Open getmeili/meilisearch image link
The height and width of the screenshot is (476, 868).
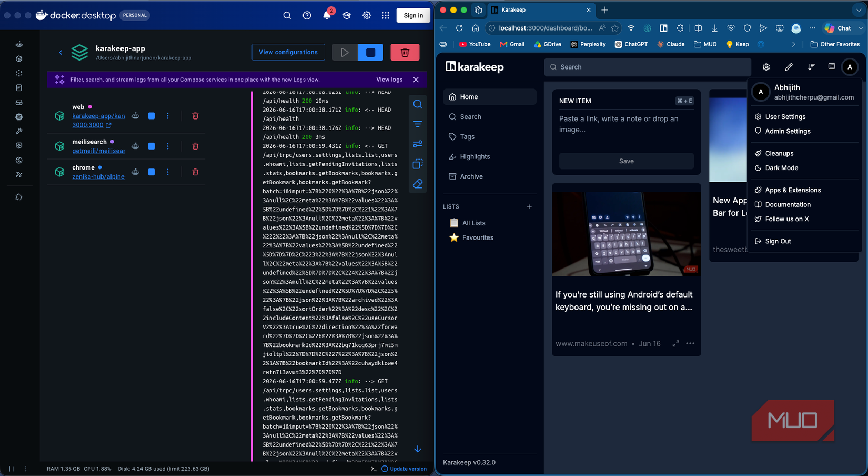pos(98,151)
